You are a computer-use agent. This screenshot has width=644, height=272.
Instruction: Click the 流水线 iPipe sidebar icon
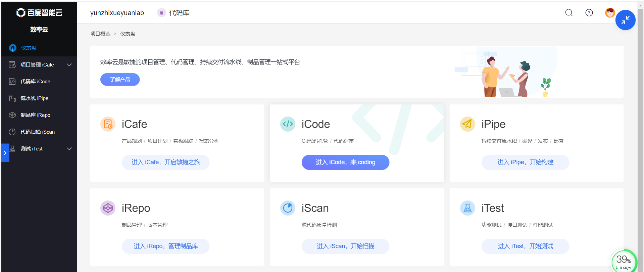[12, 98]
